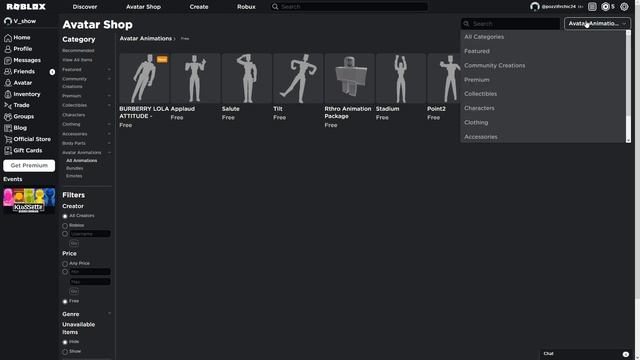Select Hide unavailable items radio
Image resolution: width=640 pixels, height=360 pixels.
(65, 342)
